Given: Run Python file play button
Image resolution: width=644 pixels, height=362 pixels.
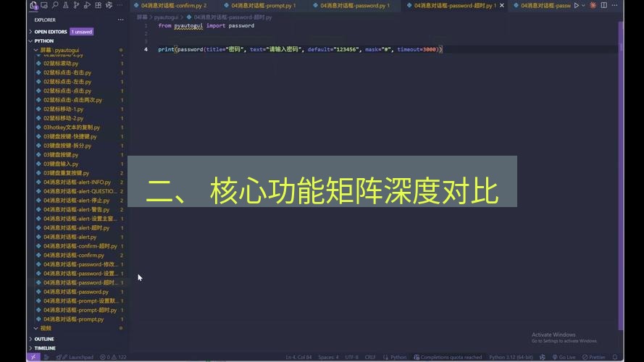Looking at the screenshot, I should click(577, 5).
